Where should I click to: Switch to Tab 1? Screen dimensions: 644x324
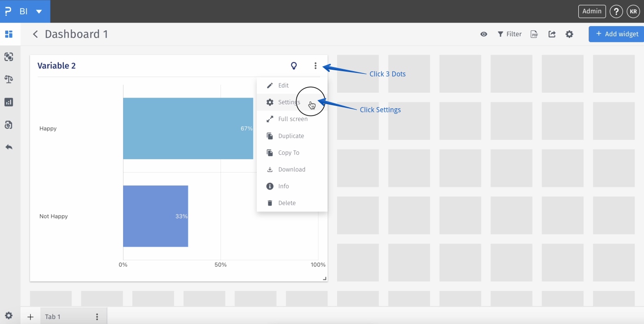pyautogui.click(x=52, y=317)
